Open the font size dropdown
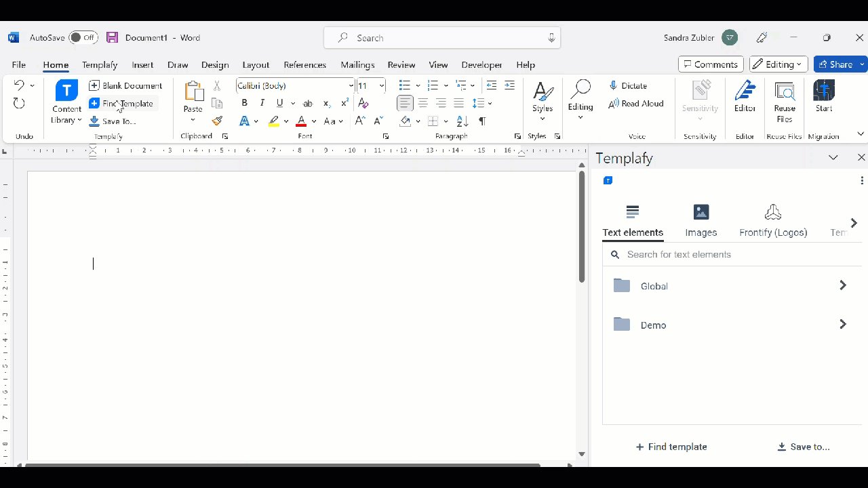868x488 pixels. (382, 85)
